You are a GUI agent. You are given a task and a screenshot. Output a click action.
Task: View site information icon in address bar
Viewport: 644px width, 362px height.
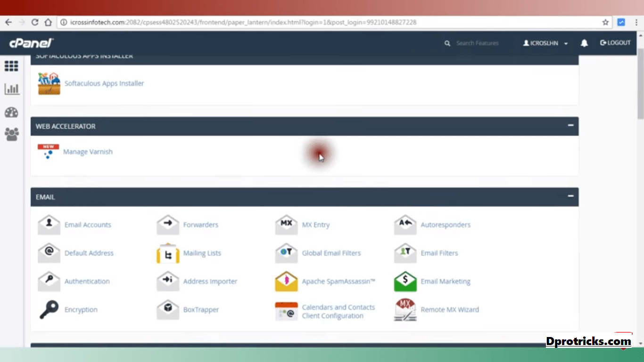[63, 22]
